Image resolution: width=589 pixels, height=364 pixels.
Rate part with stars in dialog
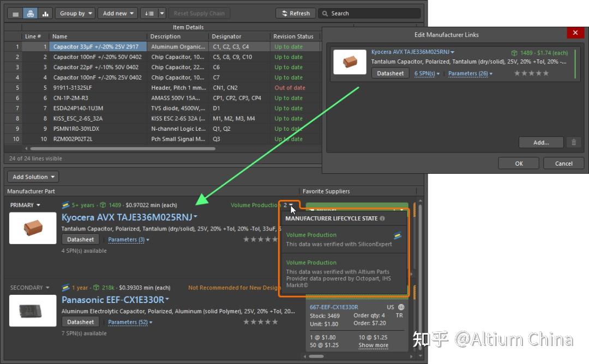(x=531, y=73)
